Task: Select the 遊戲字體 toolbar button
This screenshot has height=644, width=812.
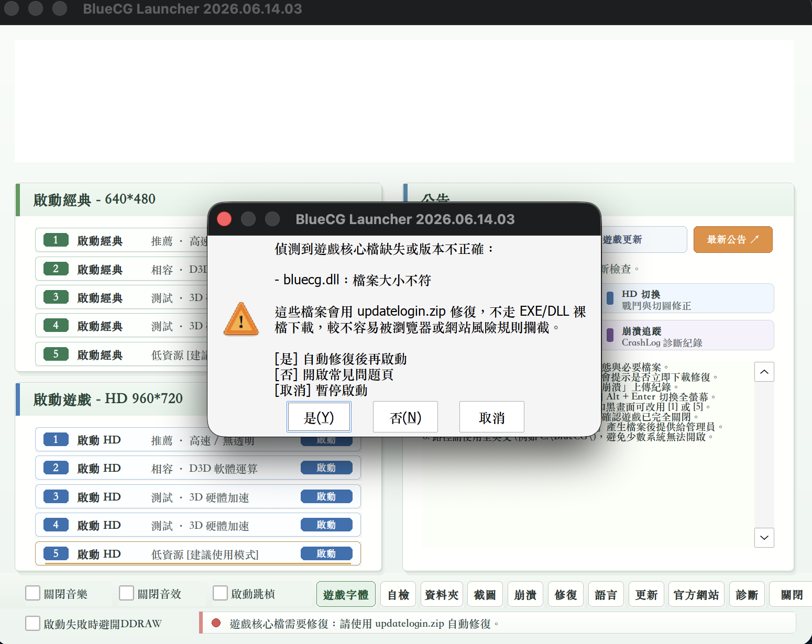Action: pyautogui.click(x=346, y=594)
